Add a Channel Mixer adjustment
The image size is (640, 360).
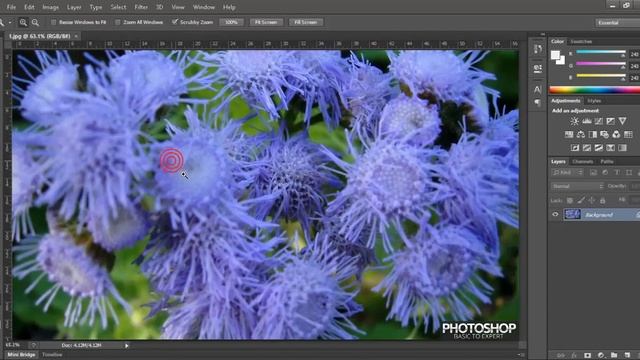point(616,134)
